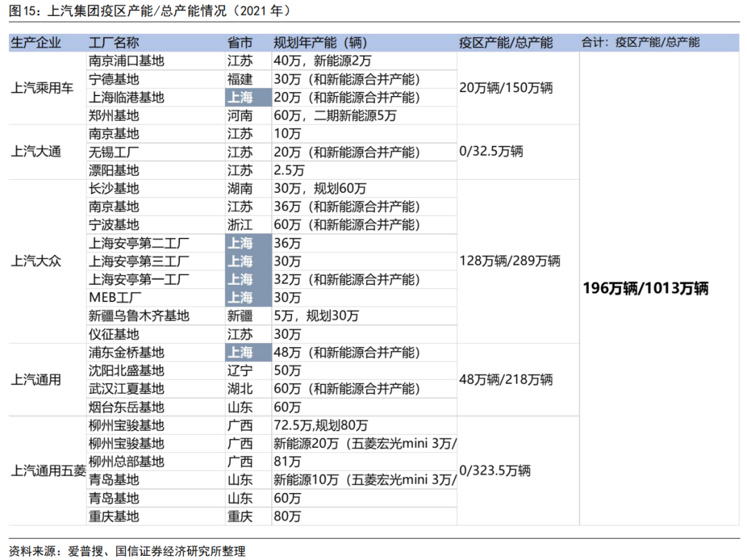Click the 上汽通用五菱 company cell

[x=48, y=471]
